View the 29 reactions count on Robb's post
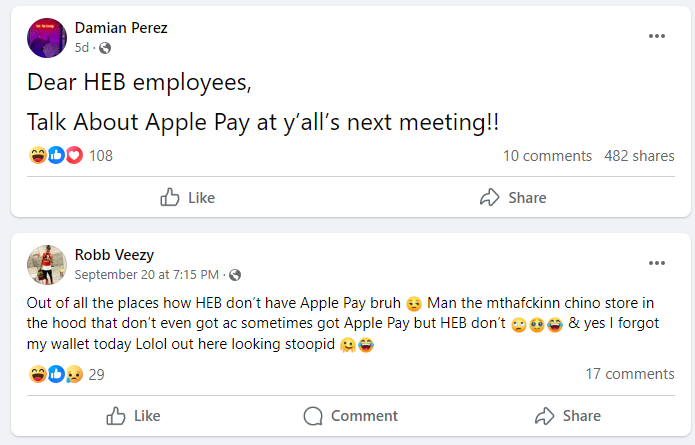Screen dimensions: 695x445 tap(97, 374)
